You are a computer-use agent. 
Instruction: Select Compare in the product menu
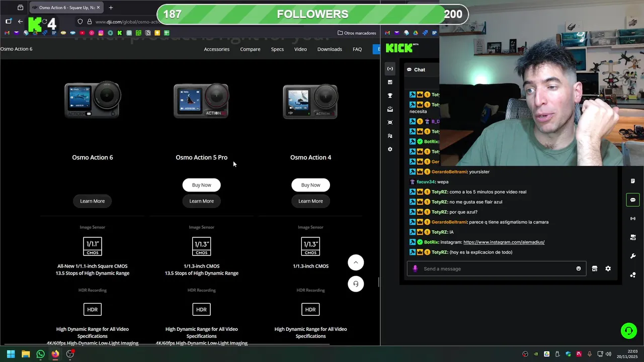click(x=250, y=49)
